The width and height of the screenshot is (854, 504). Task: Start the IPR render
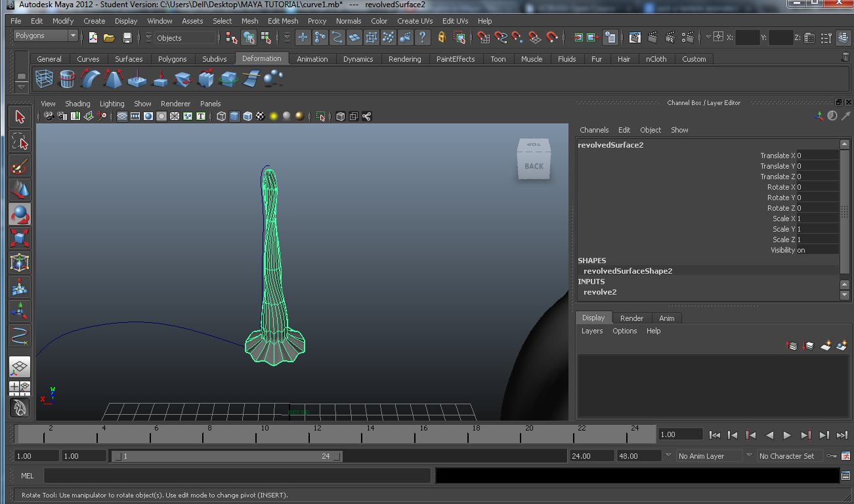click(x=670, y=37)
